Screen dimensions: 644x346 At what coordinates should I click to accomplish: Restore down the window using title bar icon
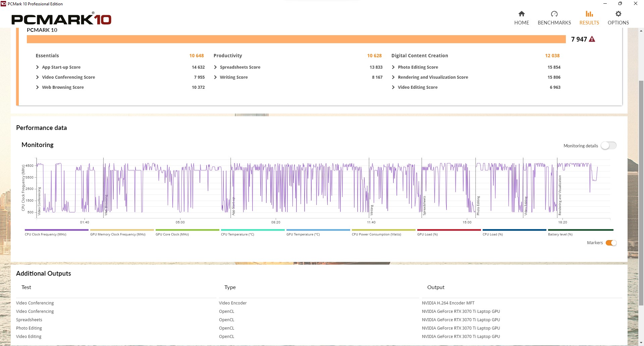pyautogui.click(x=620, y=4)
